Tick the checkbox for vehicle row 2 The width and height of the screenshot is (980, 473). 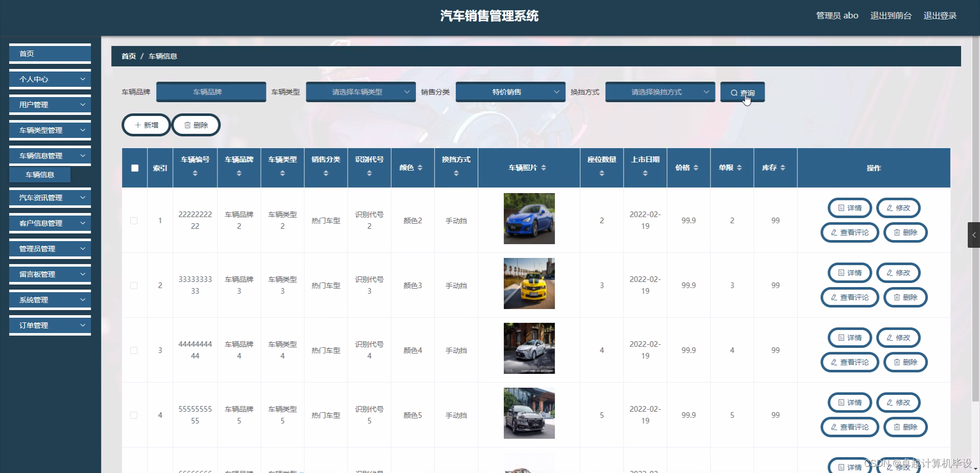[134, 286]
